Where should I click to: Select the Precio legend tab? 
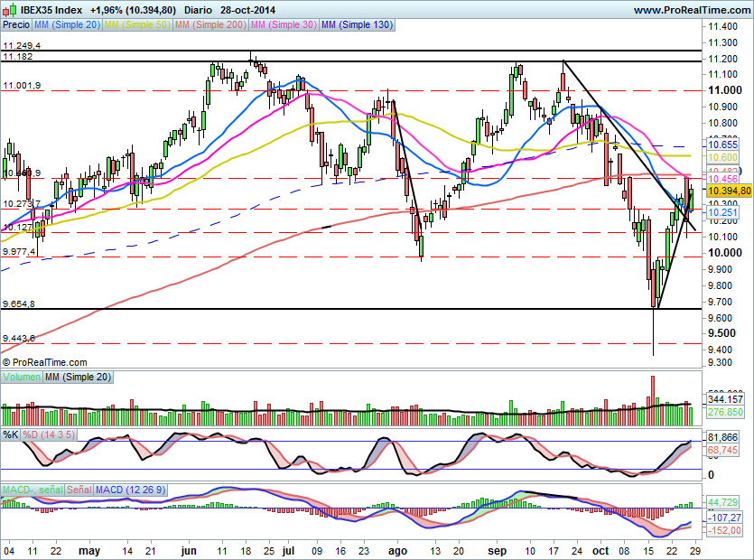[16, 24]
